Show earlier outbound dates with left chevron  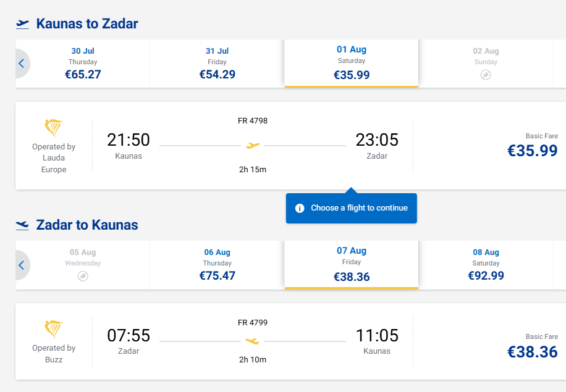(21, 64)
